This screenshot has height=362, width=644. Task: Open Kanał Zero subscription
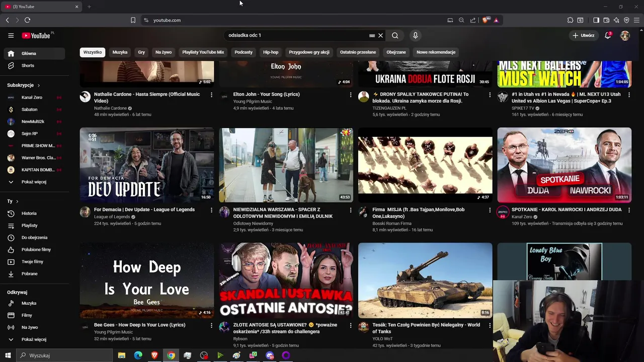click(34, 97)
